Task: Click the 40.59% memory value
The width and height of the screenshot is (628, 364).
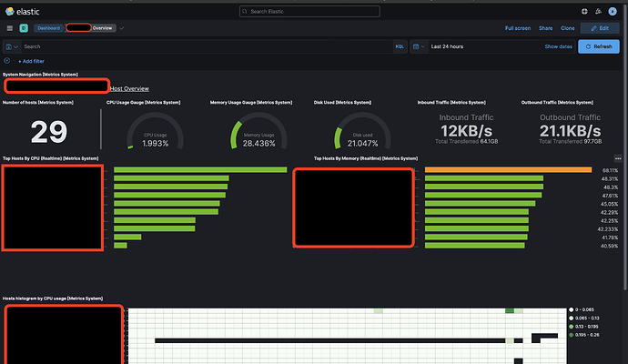Action: pyautogui.click(x=609, y=246)
